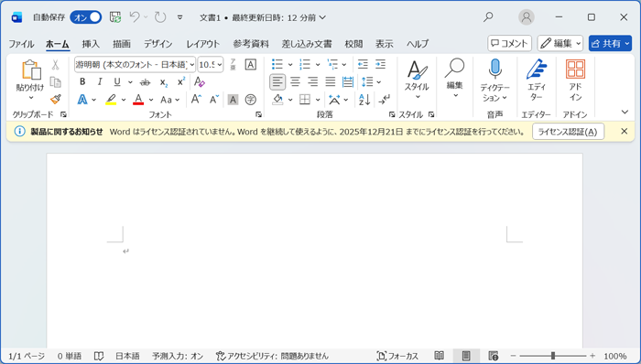Open the font name dropdown
The image size is (641, 364).
click(x=191, y=64)
